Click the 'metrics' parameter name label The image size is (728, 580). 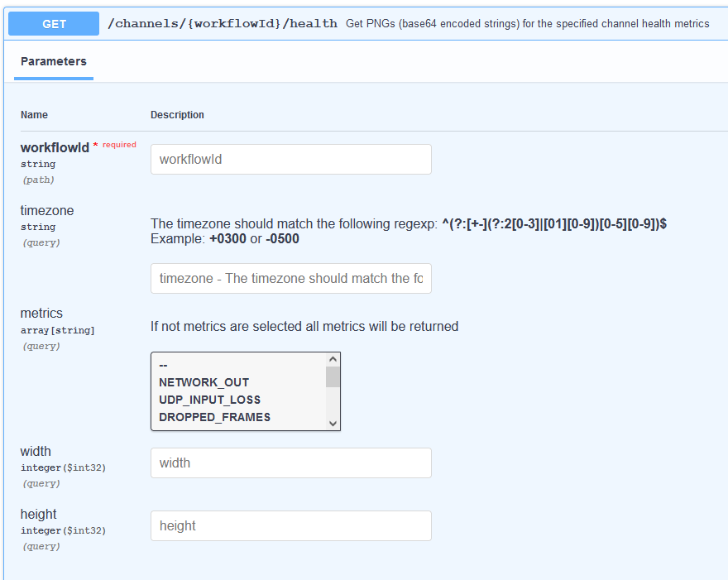(41, 313)
